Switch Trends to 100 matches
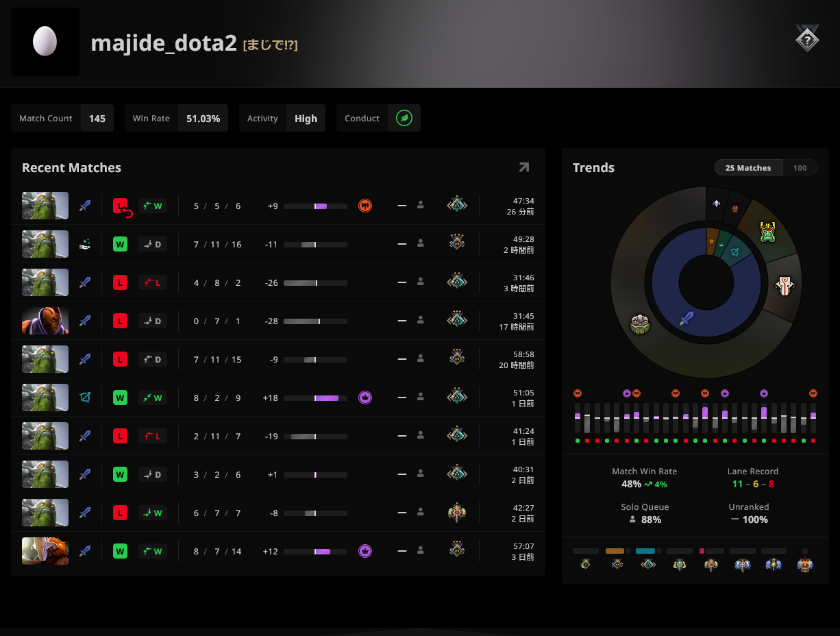The width and height of the screenshot is (840, 636). pos(800,168)
